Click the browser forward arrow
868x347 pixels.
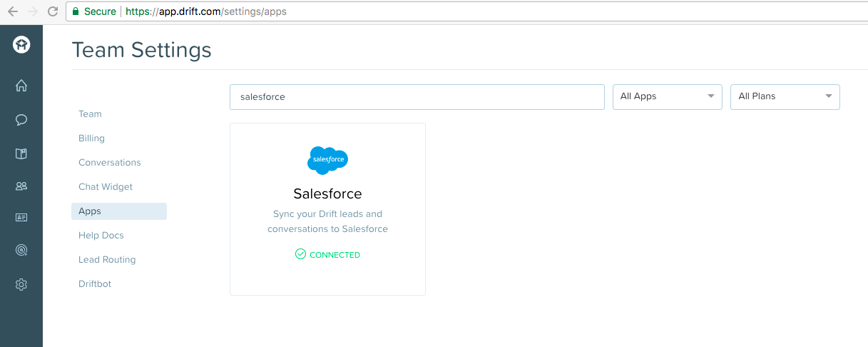tap(33, 11)
